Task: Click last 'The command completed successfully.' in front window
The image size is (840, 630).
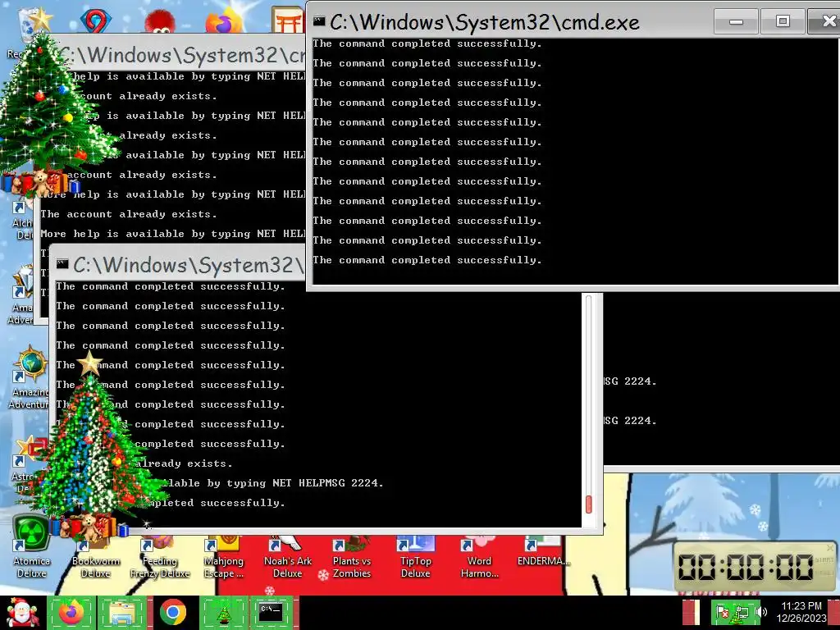Action: pyautogui.click(x=427, y=260)
